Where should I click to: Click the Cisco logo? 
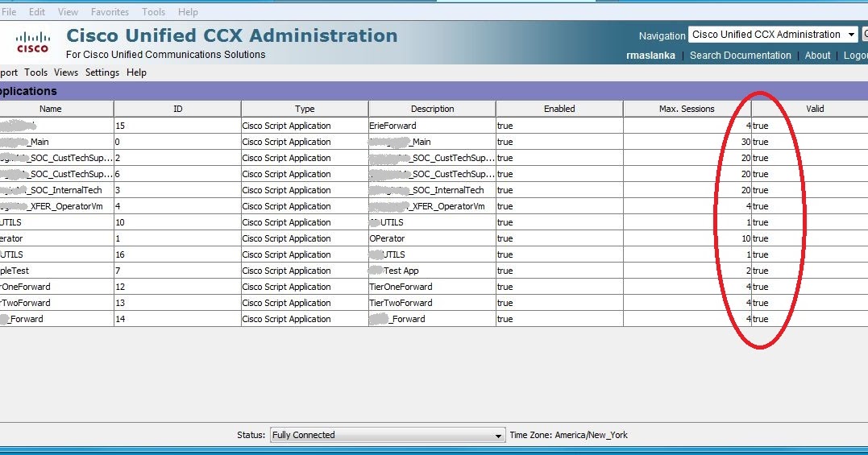point(33,43)
